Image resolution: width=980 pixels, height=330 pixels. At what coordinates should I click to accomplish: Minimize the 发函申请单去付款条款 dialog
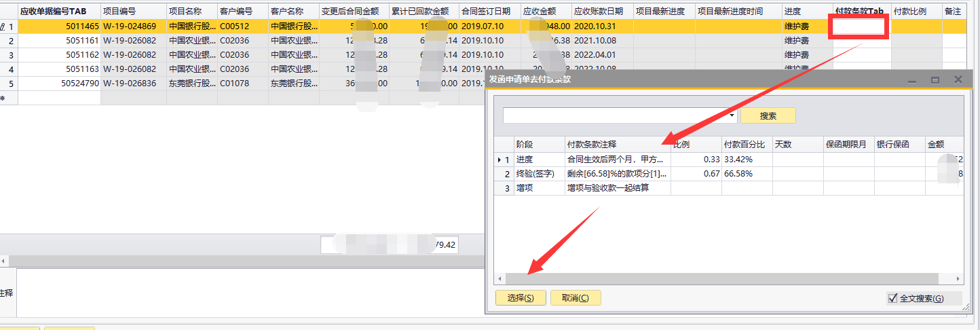(x=911, y=80)
